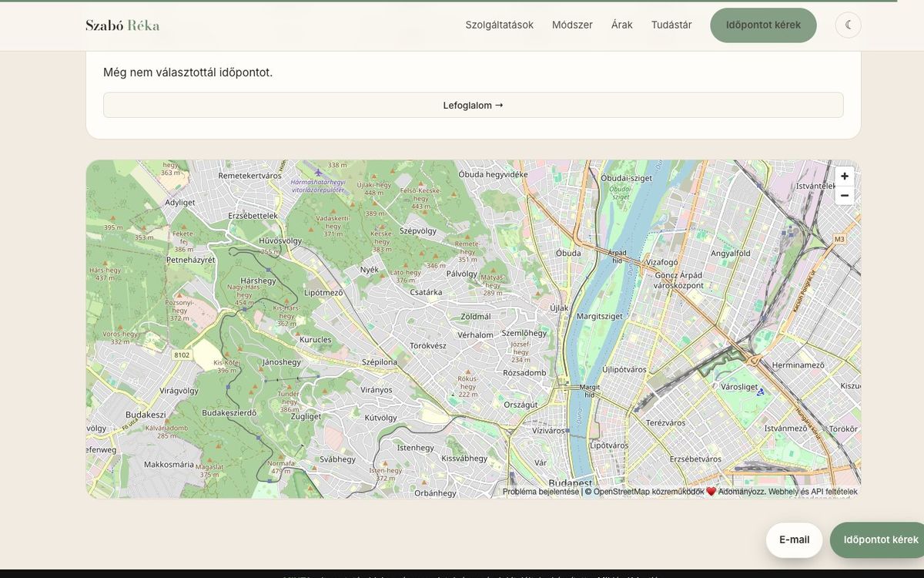Click the Adományozz donation link
Image resolution: width=924 pixels, height=578 pixels.
pos(735,492)
